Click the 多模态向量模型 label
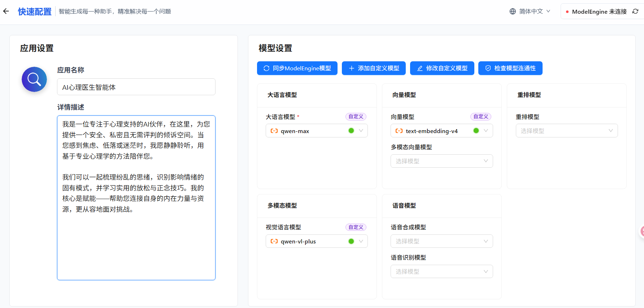The width and height of the screenshot is (644, 308). coord(411,147)
